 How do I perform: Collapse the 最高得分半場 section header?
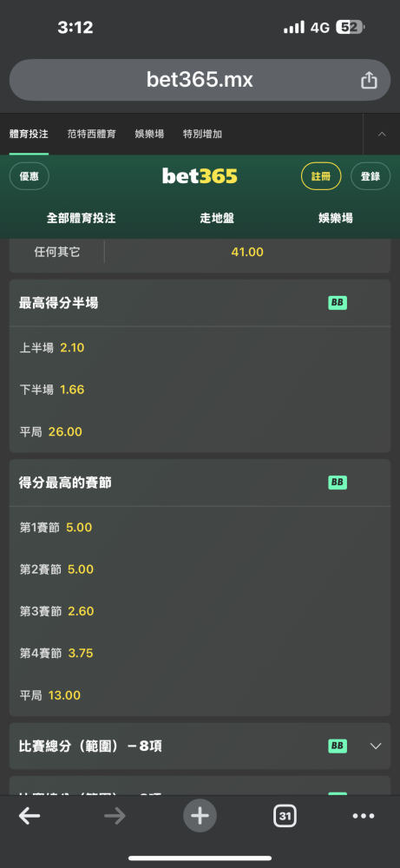click(200, 303)
